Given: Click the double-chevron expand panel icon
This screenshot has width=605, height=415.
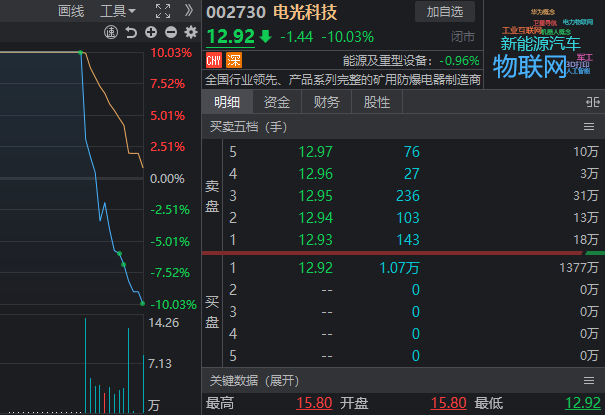Looking at the screenshot, I should (x=189, y=10).
